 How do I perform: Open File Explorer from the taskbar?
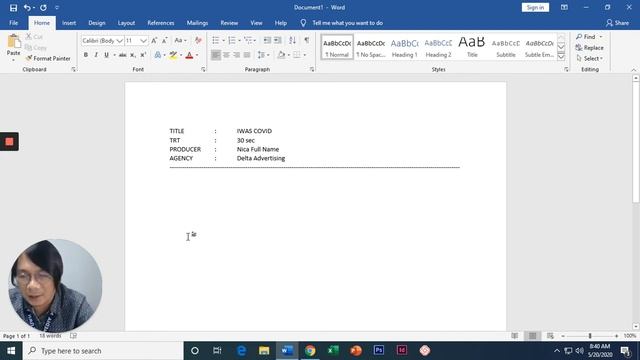pos(264,350)
